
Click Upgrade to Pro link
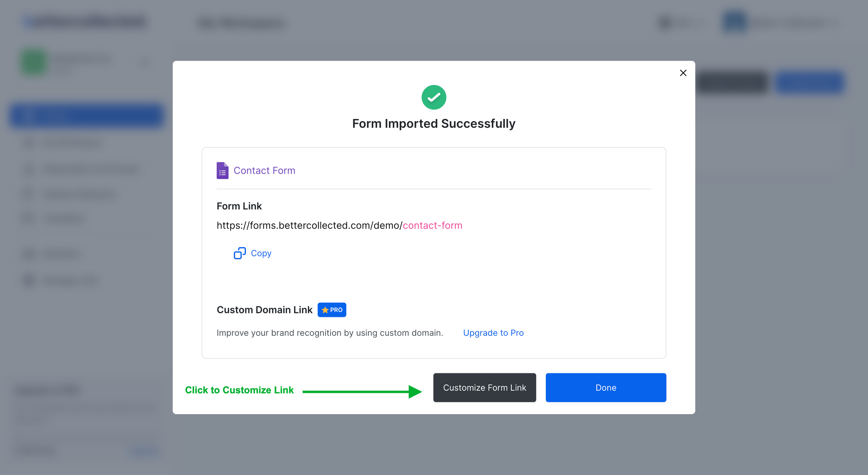493,333
